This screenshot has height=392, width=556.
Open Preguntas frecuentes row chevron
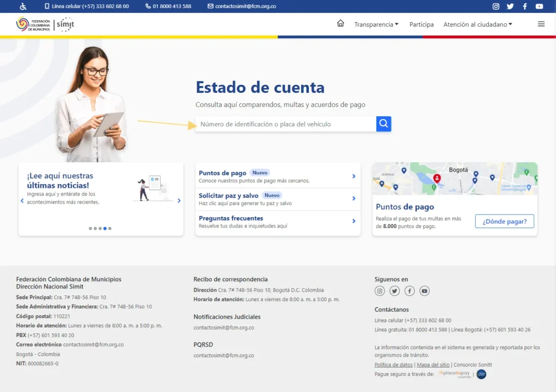[353, 221]
